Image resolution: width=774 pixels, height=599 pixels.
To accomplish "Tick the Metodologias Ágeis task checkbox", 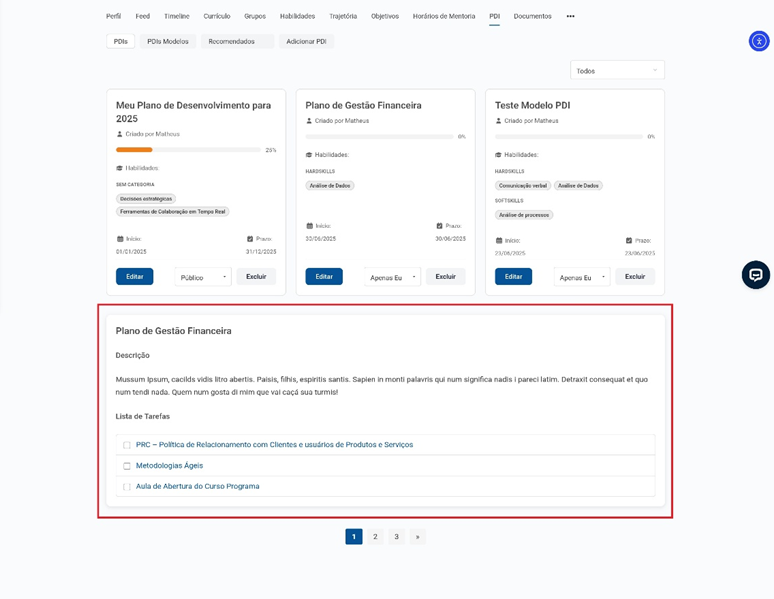I will tap(127, 466).
